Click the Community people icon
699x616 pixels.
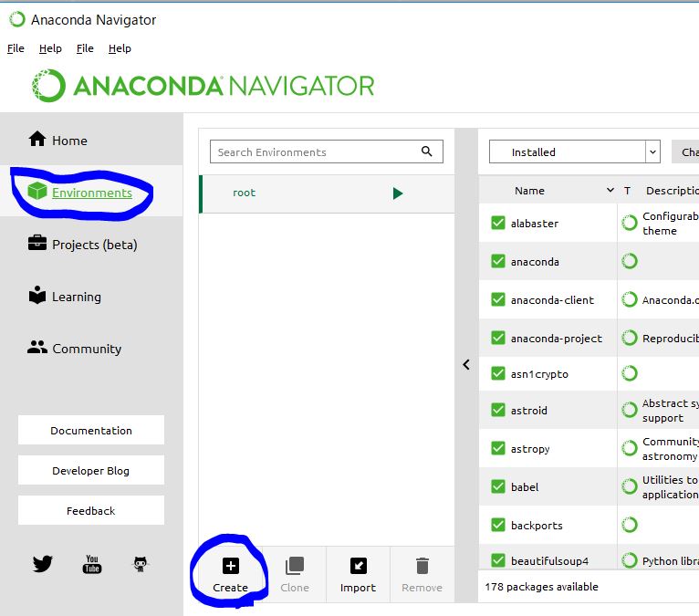(37, 347)
